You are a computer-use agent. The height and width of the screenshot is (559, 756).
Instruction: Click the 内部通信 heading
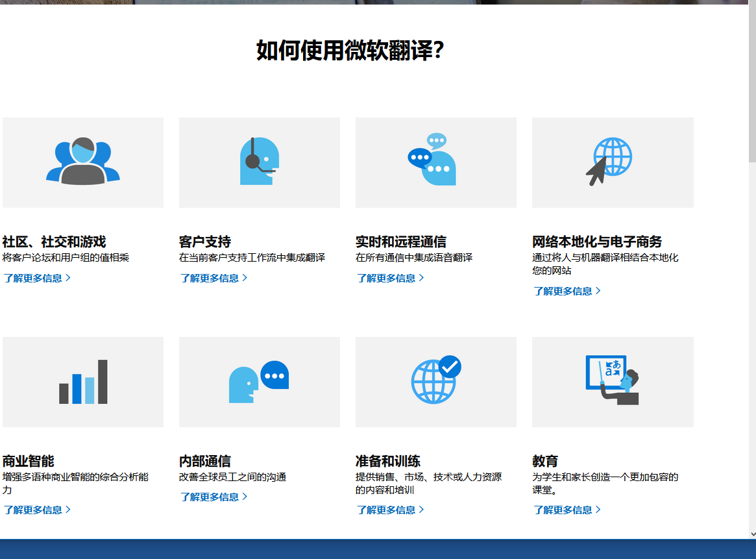[205, 461]
